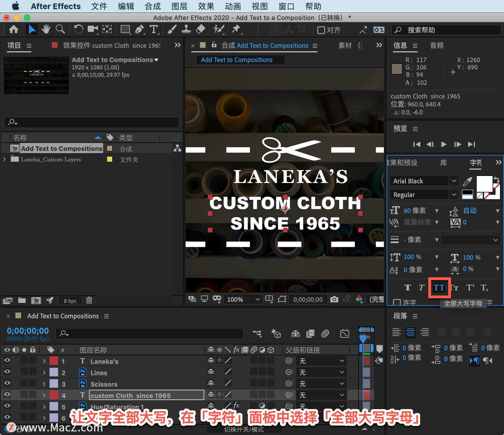Create new composition icon in Project panel
The width and height of the screenshot is (504, 435).
click(36, 300)
